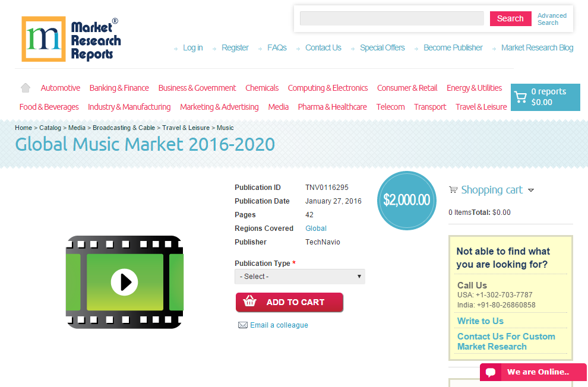Click the Global Music Market 2016-2020 title
This screenshot has width=588, height=387.
145,145
